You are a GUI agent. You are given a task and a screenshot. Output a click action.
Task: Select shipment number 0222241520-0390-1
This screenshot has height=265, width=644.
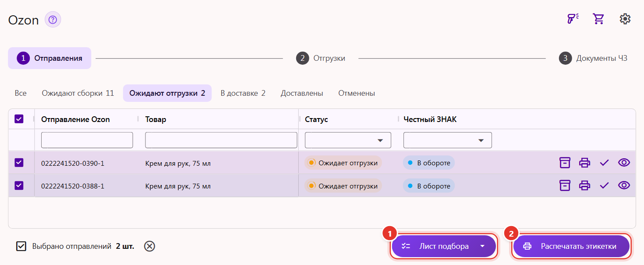click(x=73, y=163)
